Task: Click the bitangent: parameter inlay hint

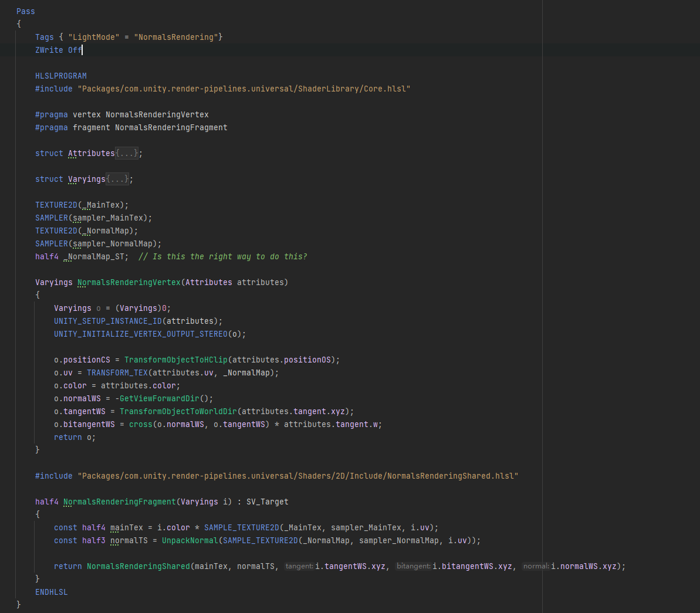Action: pyautogui.click(x=414, y=566)
